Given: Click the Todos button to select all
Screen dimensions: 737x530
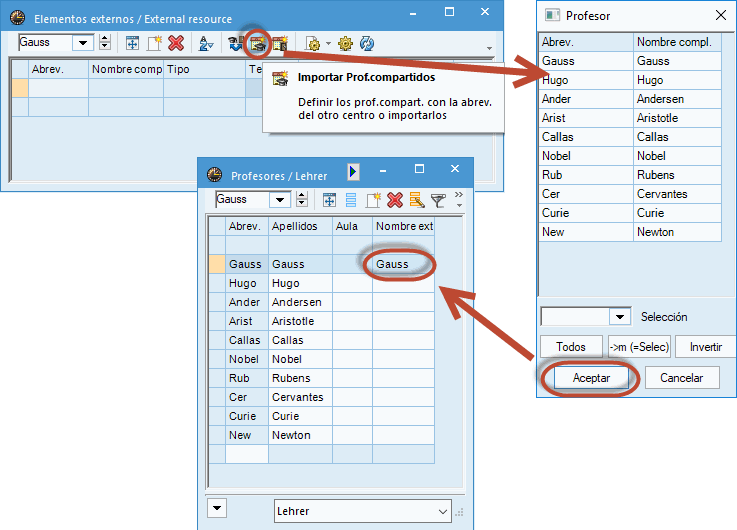Looking at the screenshot, I should click(x=571, y=347).
